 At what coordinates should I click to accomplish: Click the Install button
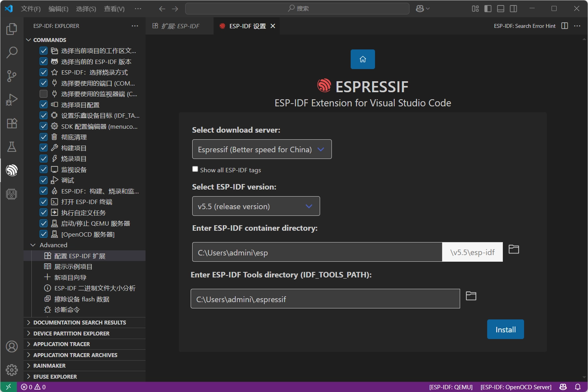click(x=505, y=330)
